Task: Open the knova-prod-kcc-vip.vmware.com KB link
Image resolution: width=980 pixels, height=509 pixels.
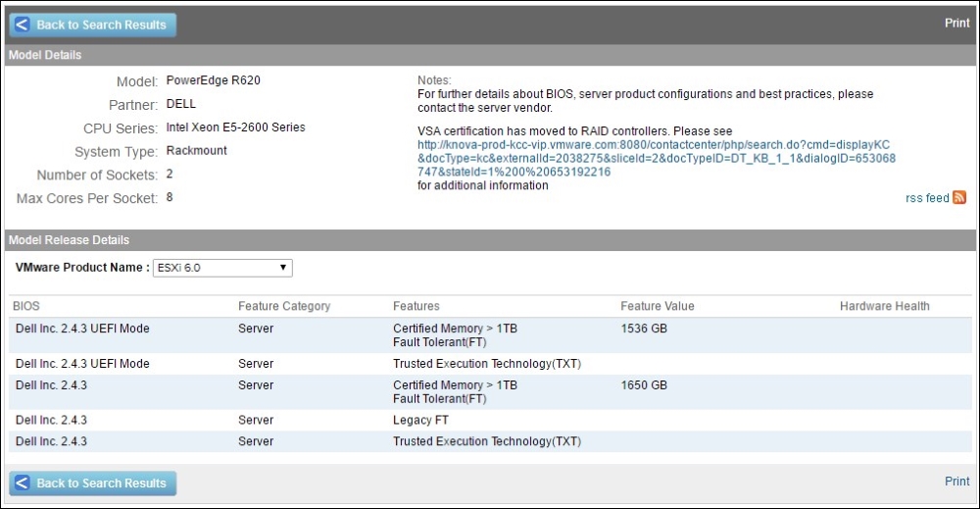Action: tap(657, 158)
